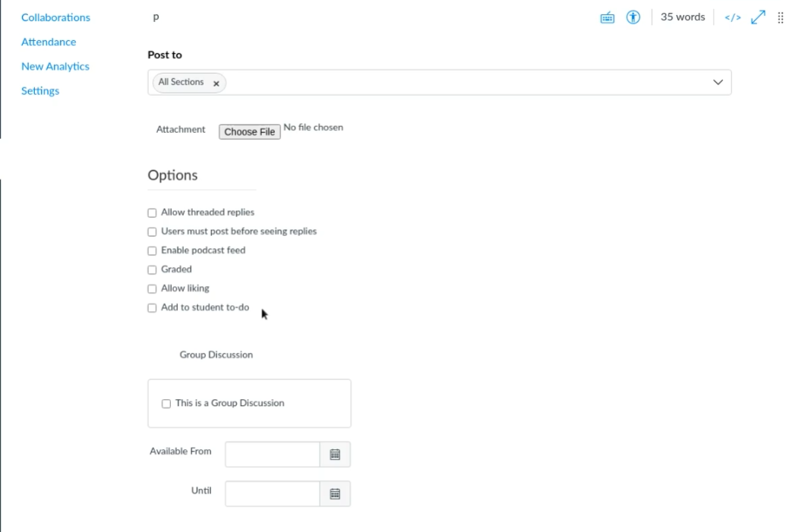Click the Choose File button
792x532 pixels.
pos(250,132)
